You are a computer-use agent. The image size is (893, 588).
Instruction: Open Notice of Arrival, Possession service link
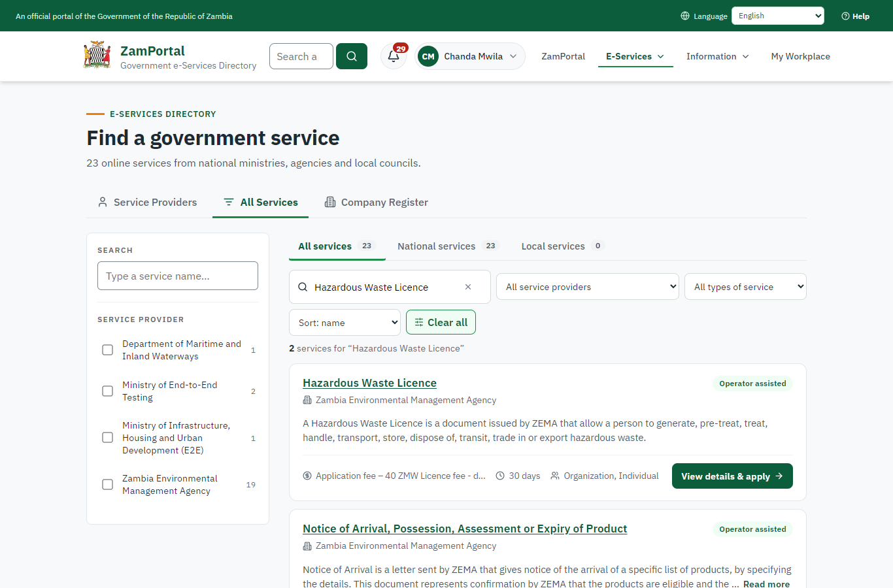(465, 529)
